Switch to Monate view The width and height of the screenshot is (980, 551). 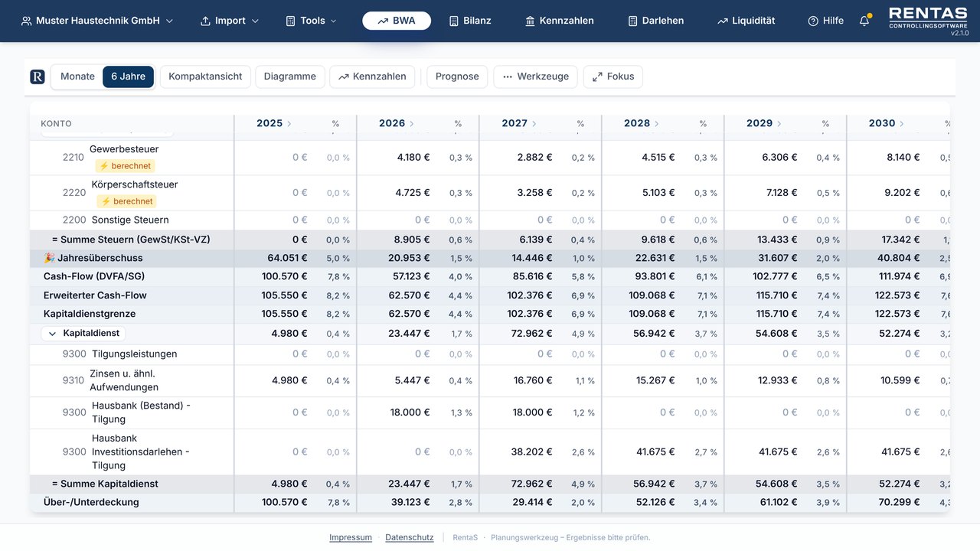coord(77,77)
